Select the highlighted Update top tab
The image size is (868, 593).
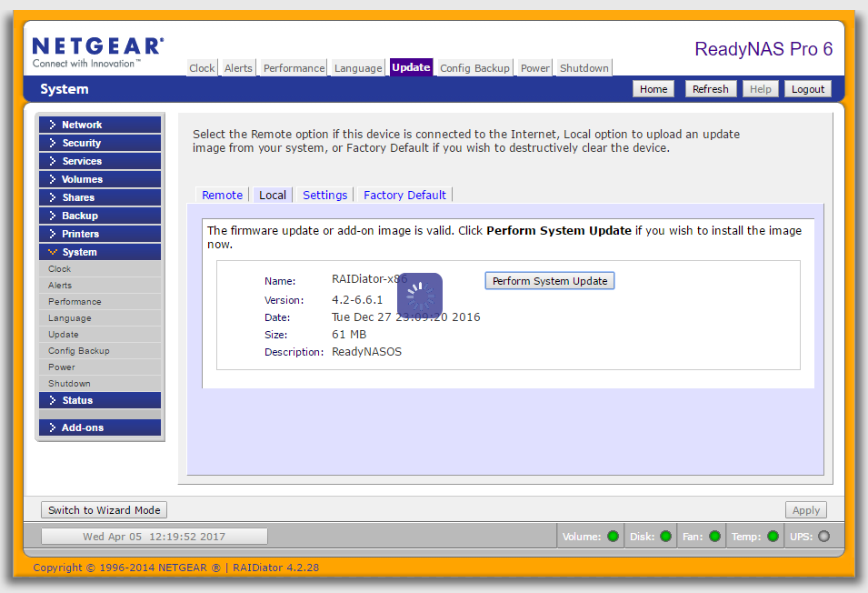pos(412,67)
